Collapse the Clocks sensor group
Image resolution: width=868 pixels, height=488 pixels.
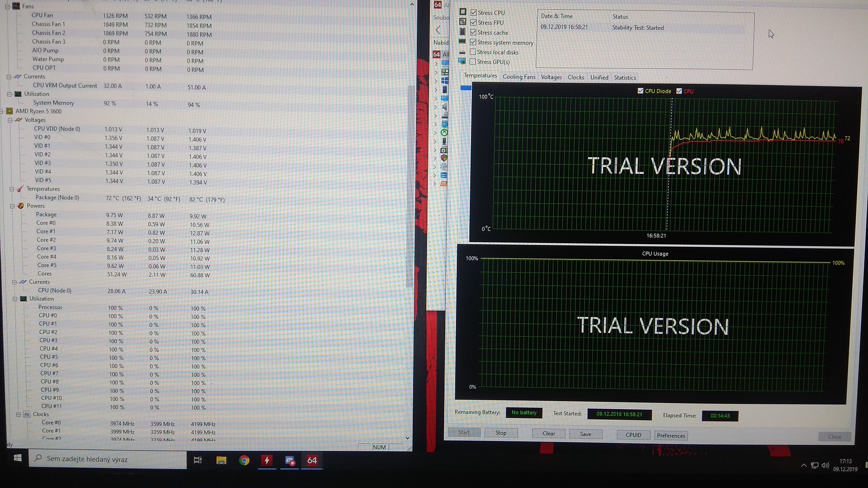tap(19, 415)
